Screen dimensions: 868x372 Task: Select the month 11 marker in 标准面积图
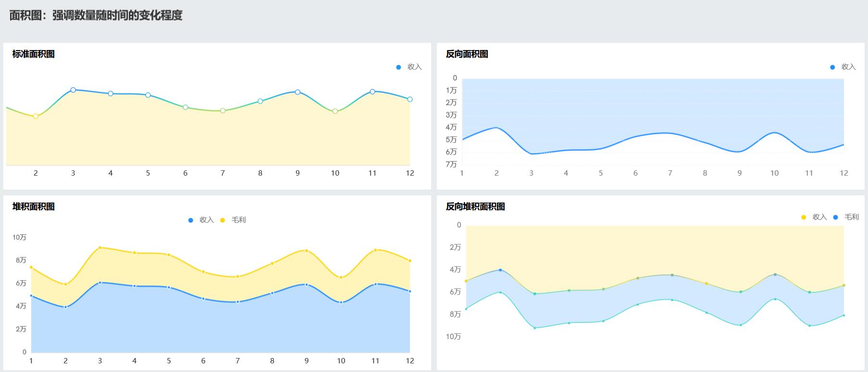372,91
